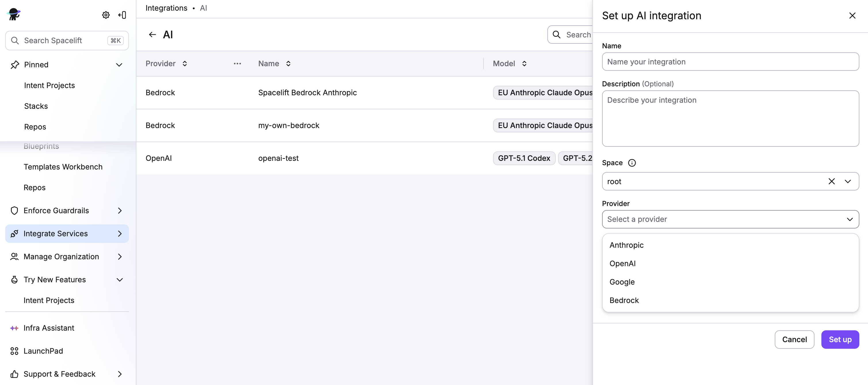Viewport: 868px width, 385px height.
Task: Expand Support & Feedback chevron
Action: (x=120, y=374)
